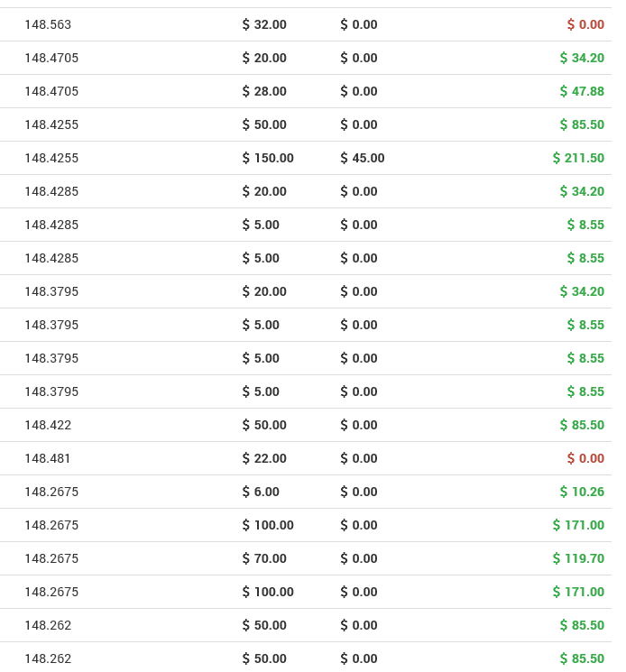Click the $ 22.00 amount cell

pos(264,458)
